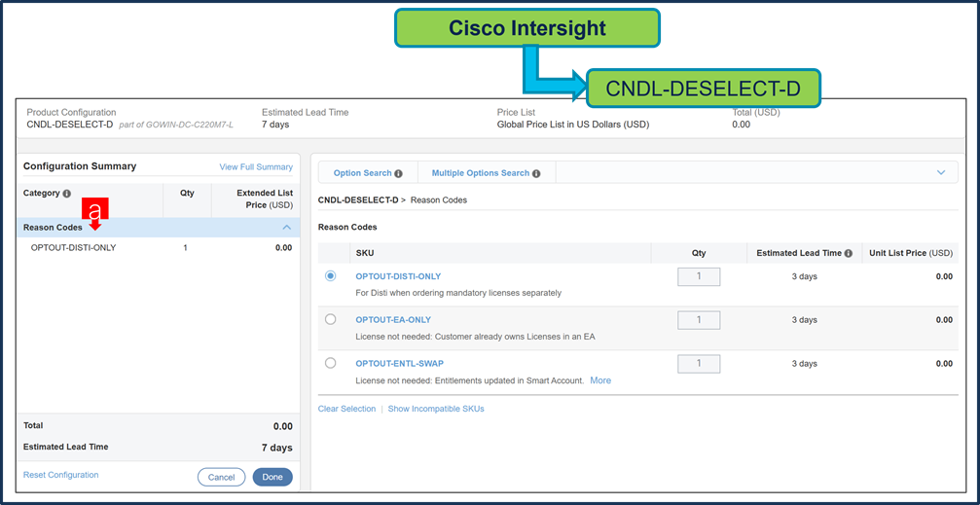Click quantity field for OPTOUT-DISTI-ONLY
The height and width of the screenshot is (505, 980).
click(699, 276)
